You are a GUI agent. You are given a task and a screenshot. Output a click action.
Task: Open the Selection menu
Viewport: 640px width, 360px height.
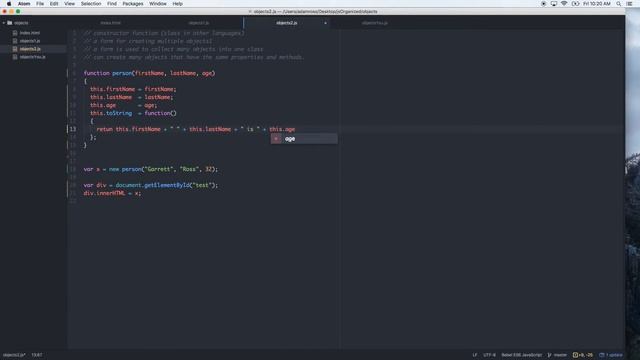[x=91, y=4]
